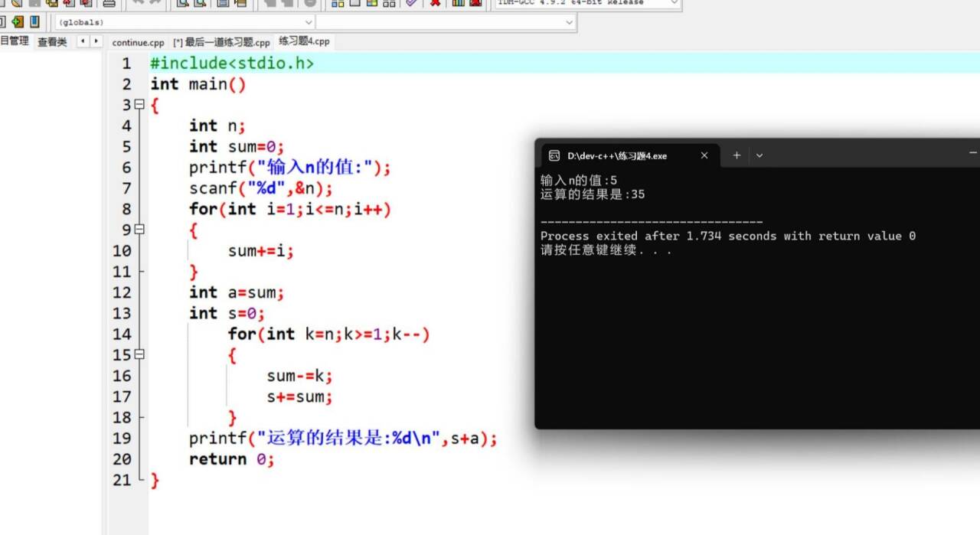Click the blue bookmark icon beside globals dropdown
The image size is (980, 535).
point(34,21)
